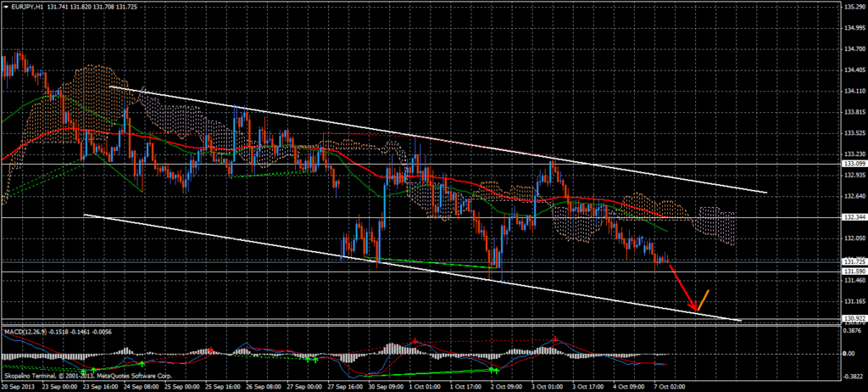Click the 133.525 price scale label
This screenshot has height=392, width=868.
pos(854,133)
